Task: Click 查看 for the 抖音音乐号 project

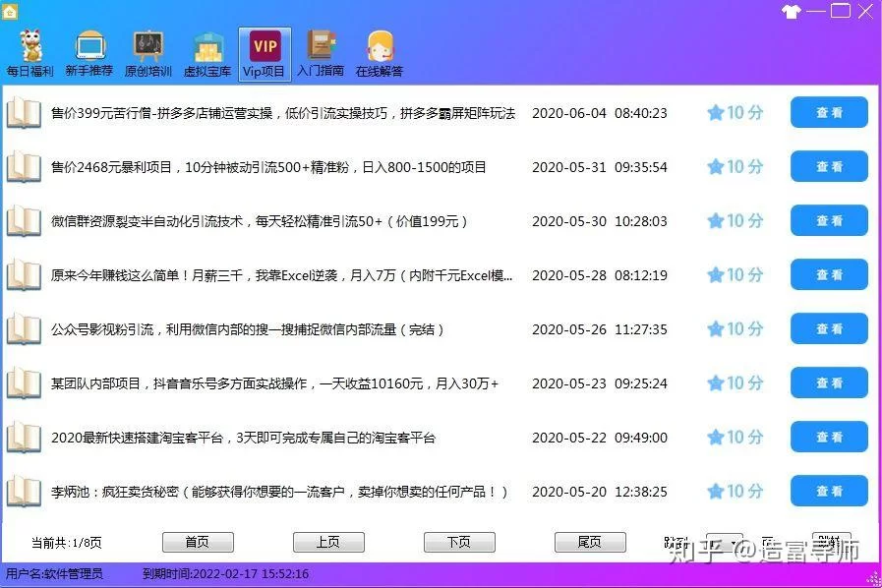Action: (x=828, y=382)
